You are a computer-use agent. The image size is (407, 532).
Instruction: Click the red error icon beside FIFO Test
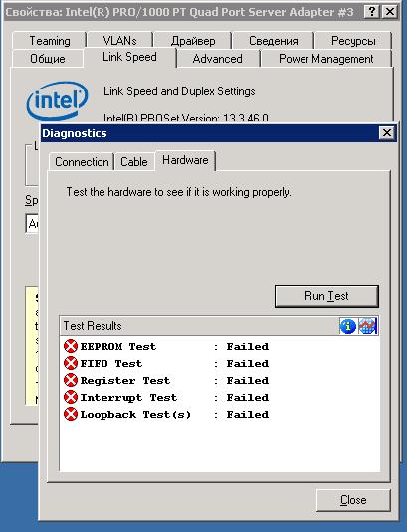coord(71,363)
